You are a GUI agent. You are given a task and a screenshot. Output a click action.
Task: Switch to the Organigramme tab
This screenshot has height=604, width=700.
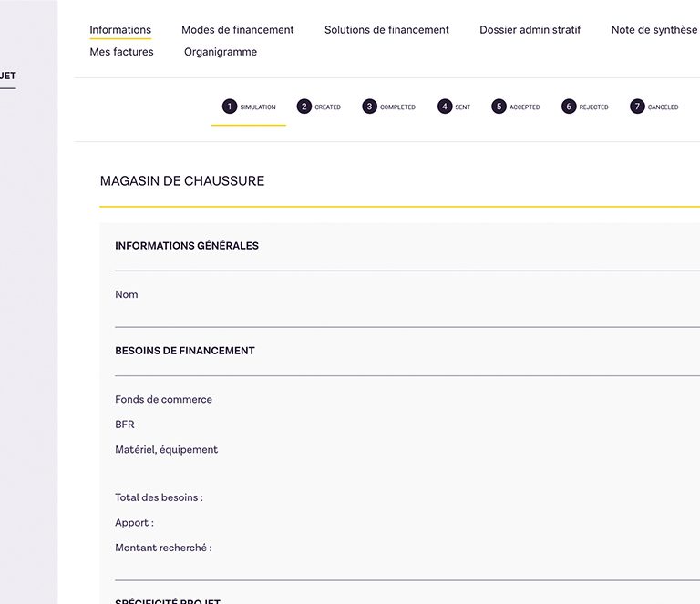[x=221, y=52]
